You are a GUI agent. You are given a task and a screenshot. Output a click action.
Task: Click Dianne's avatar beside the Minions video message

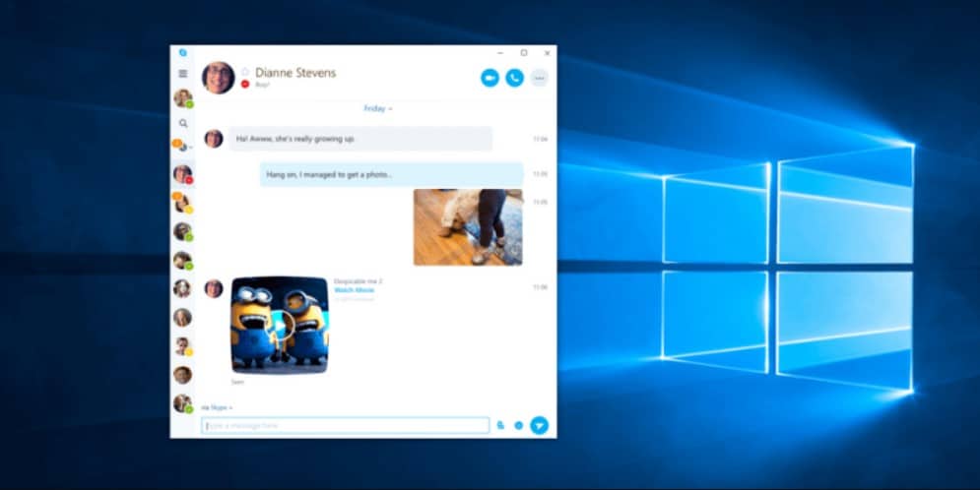coord(214,288)
